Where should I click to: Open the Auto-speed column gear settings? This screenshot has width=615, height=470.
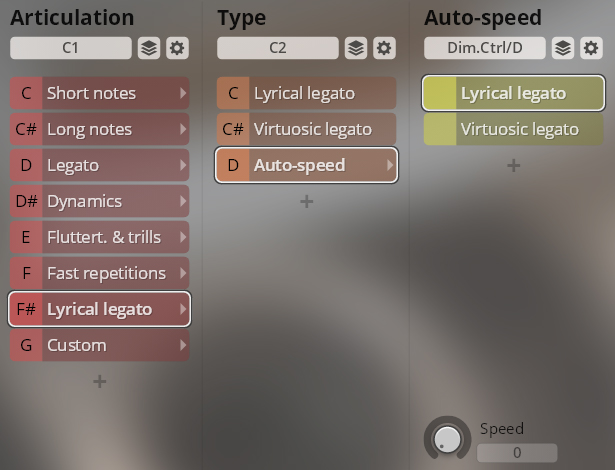point(591,48)
